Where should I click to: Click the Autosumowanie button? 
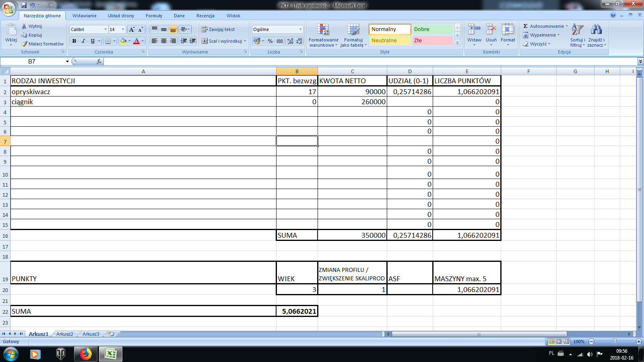546,26
